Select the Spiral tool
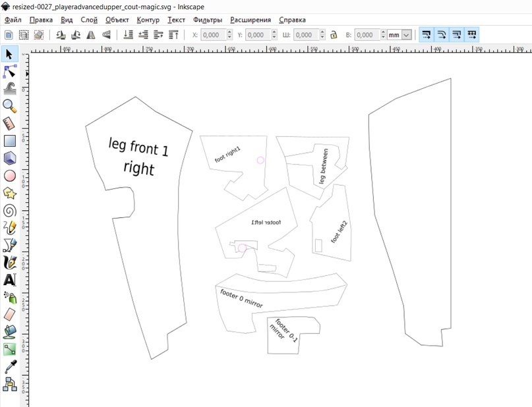The height and width of the screenshot is (407, 532). [x=9, y=211]
